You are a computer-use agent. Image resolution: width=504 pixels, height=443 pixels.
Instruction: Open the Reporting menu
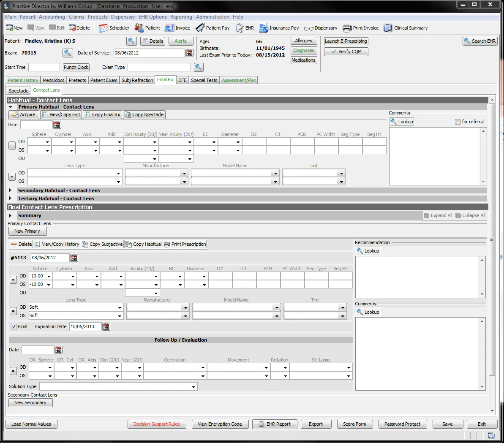click(181, 17)
